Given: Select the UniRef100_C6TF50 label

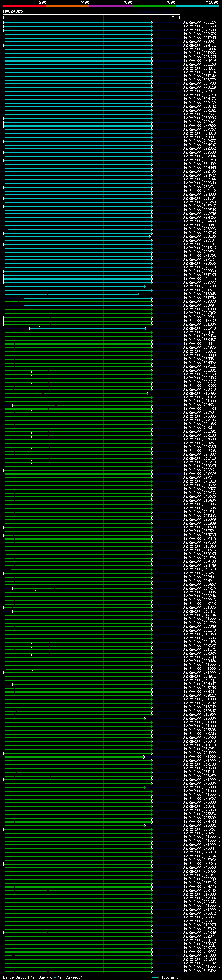Looking at the screenshot, I should tap(199, 298).
